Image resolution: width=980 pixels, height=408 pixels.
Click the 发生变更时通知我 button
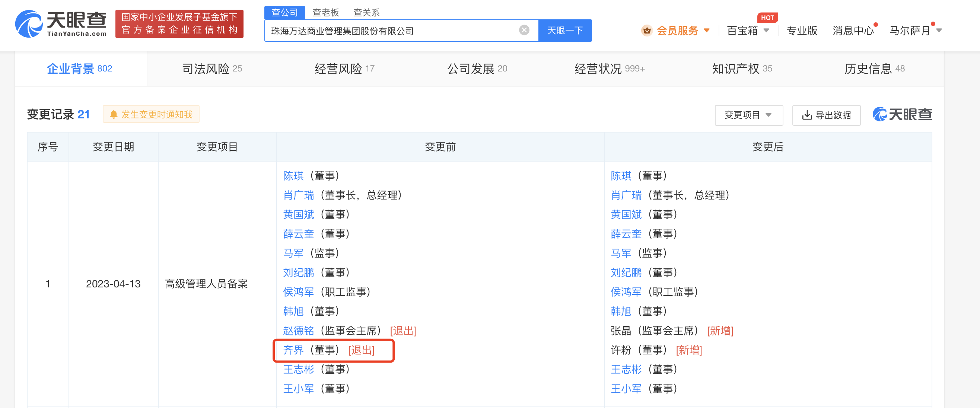pyautogui.click(x=151, y=114)
